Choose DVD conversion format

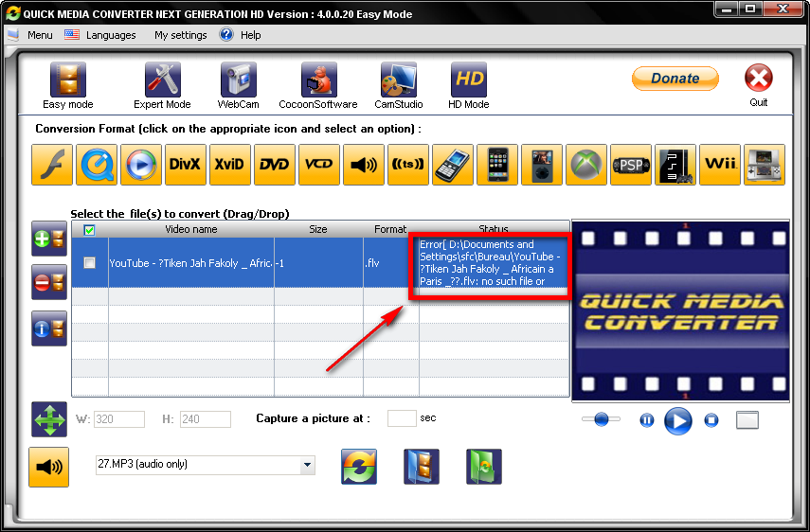[275, 165]
